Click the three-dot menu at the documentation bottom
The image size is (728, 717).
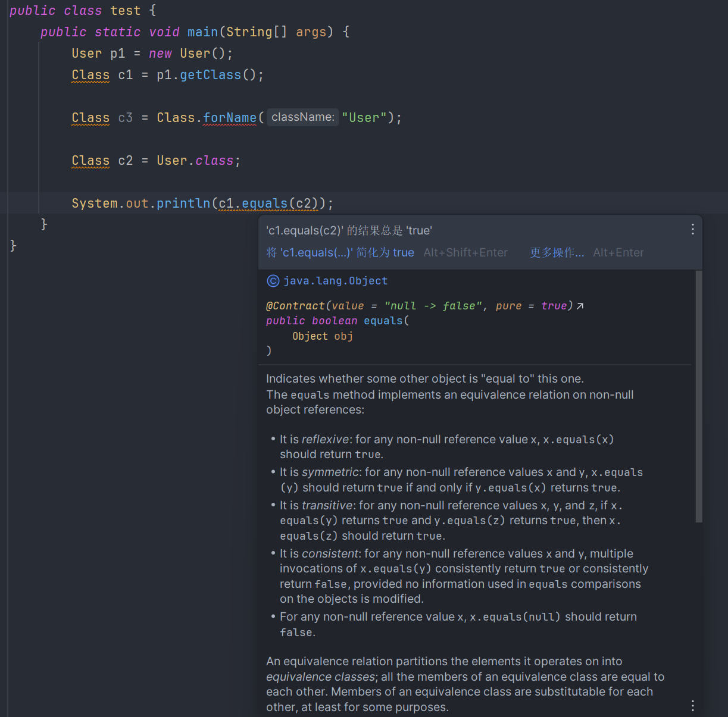pyautogui.click(x=692, y=706)
